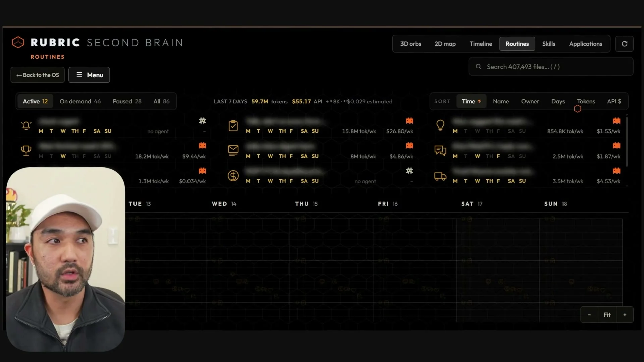Open the Skills view tab

pyautogui.click(x=549, y=44)
